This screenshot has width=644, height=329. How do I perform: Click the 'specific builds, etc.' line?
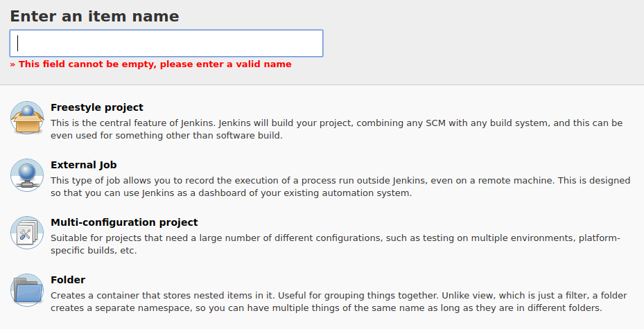(94, 250)
